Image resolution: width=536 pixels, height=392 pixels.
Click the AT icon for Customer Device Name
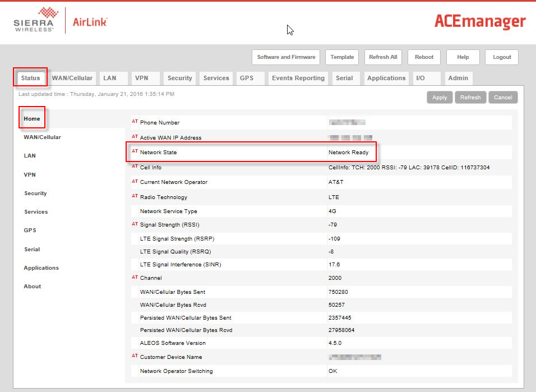[x=135, y=356]
